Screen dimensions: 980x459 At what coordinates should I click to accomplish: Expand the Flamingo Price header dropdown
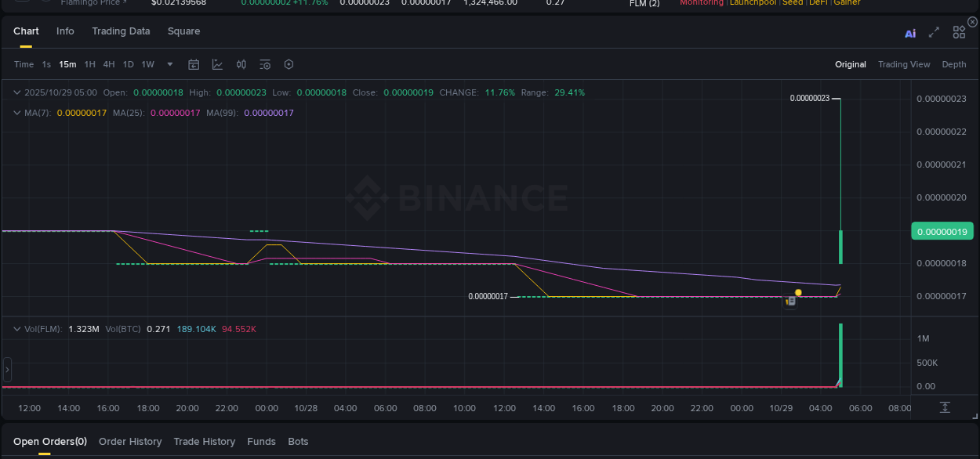pyautogui.click(x=94, y=3)
